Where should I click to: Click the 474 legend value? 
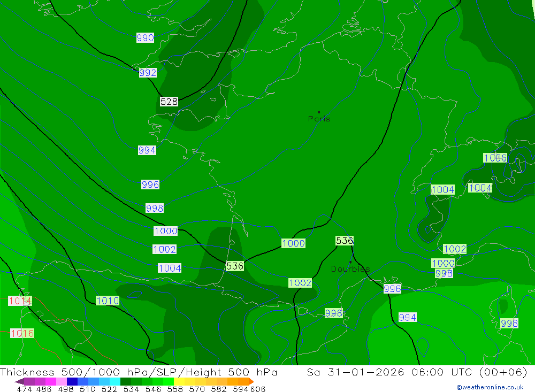25,389
